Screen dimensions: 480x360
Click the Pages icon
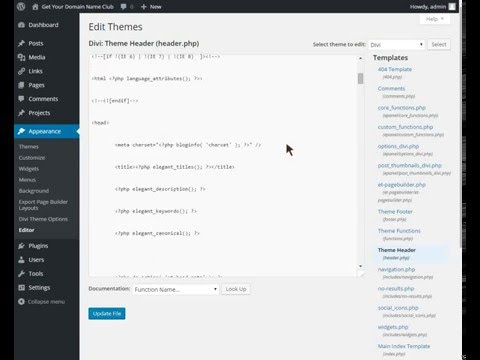21,85
